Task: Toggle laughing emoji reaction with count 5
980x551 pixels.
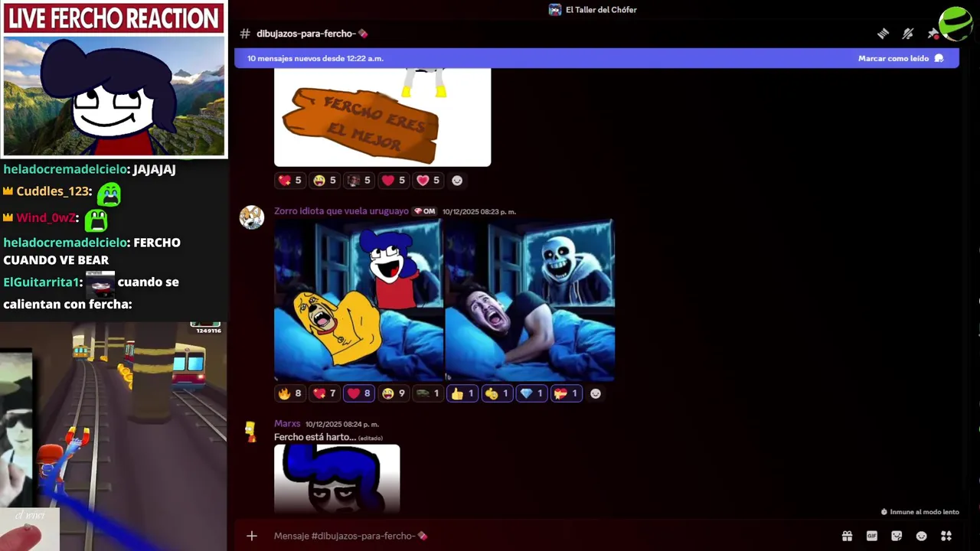Action: (325, 181)
